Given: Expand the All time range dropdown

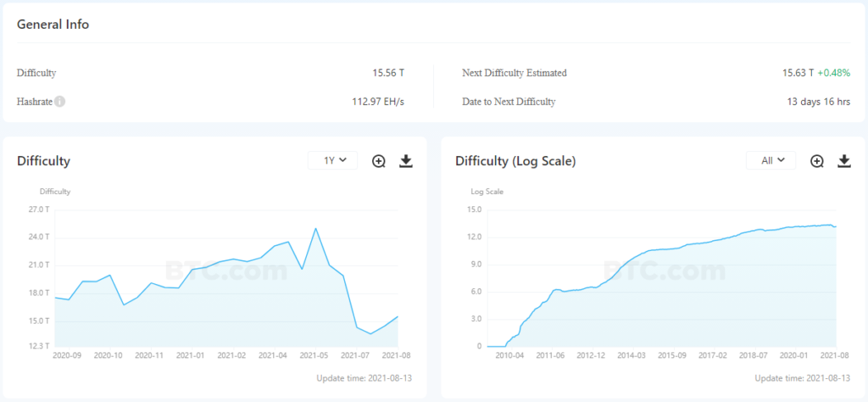Looking at the screenshot, I should pyautogui.click(x=771, y=160).
